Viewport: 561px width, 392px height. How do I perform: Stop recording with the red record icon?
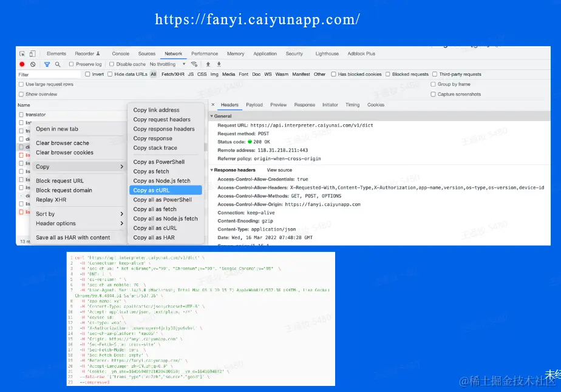[22, 64]
